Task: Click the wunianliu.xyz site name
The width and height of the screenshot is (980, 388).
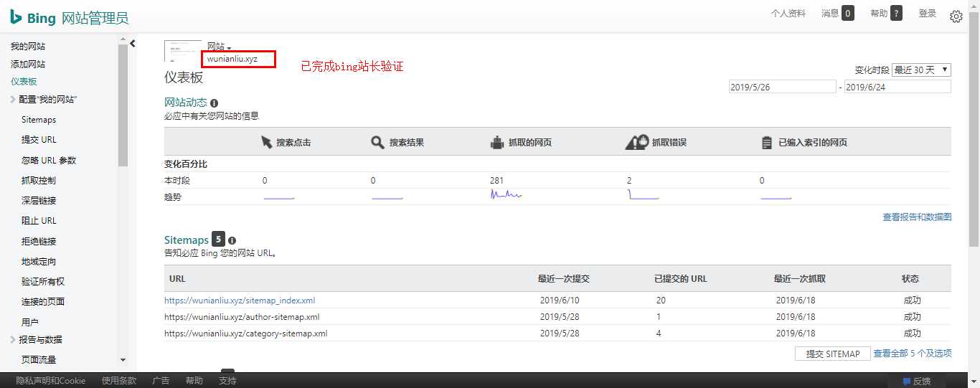Action: 232,59
